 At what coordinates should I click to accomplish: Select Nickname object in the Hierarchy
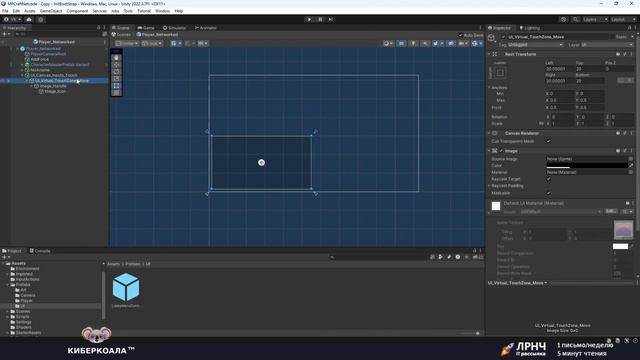[x=40, y=70]
